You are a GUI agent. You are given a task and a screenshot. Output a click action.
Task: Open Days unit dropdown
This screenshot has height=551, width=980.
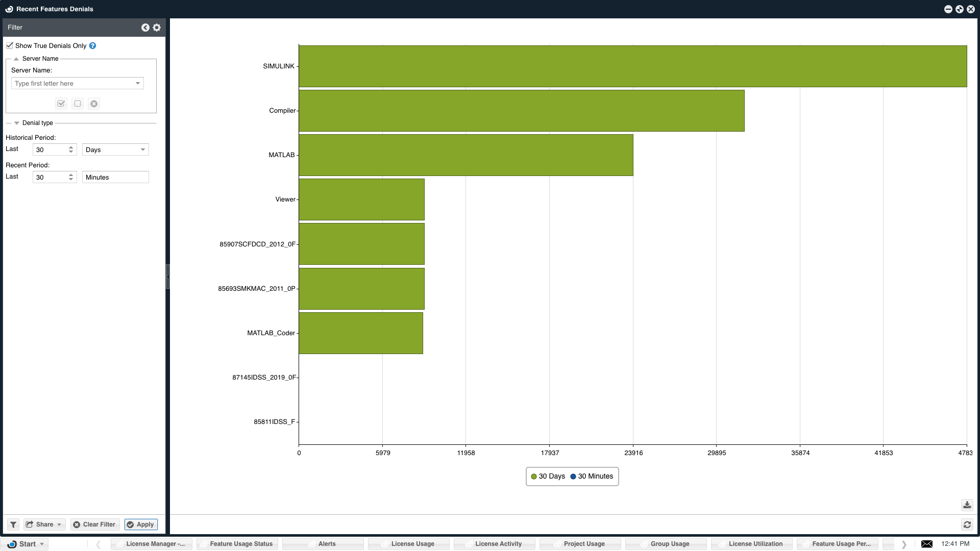click(143, 149)
